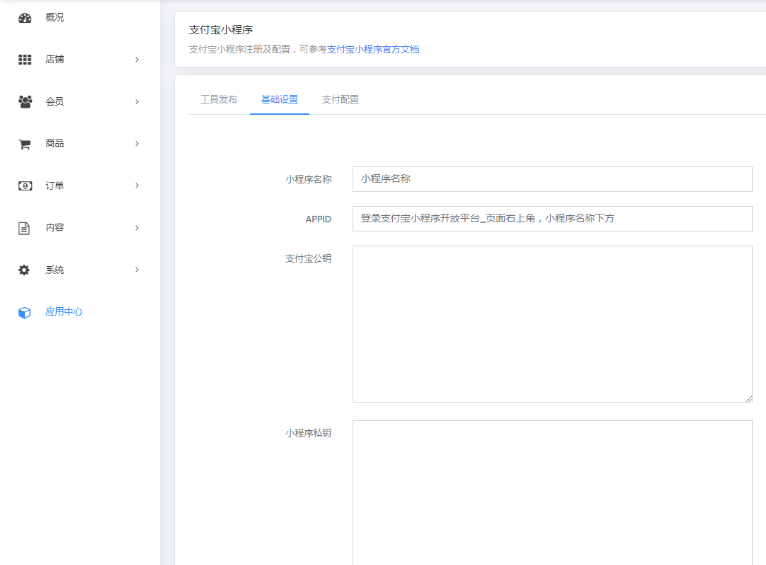Expand the 商品 submenu chevron
Image resolution: width=766 pixels, height=565 pixels.
[137, 144]
